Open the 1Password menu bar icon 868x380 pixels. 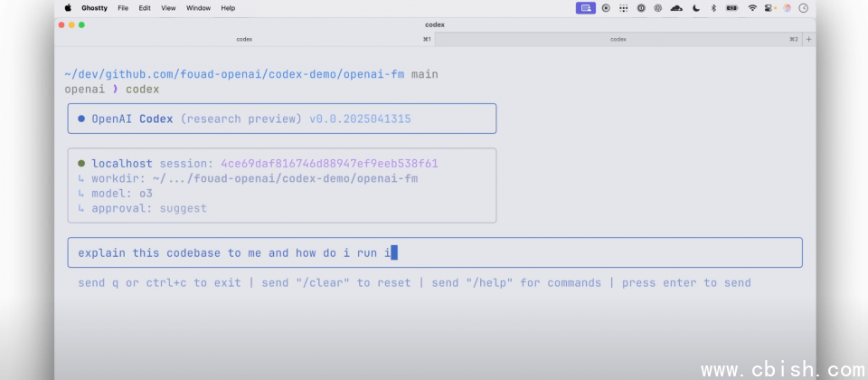coord(641,8)
